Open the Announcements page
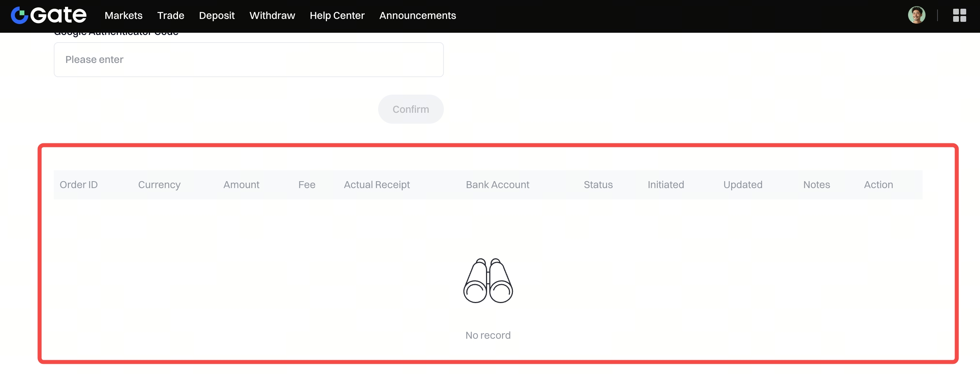 (417, 16)
